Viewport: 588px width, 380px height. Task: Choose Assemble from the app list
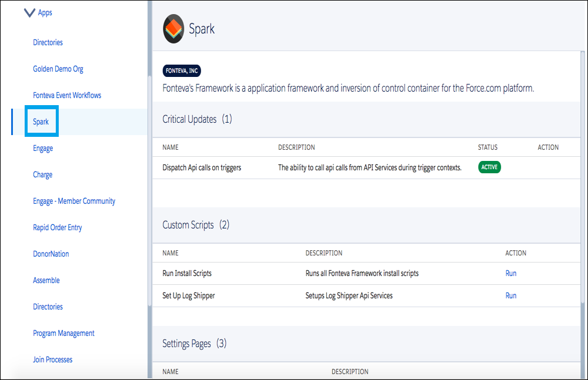click(x=46, y=280)
